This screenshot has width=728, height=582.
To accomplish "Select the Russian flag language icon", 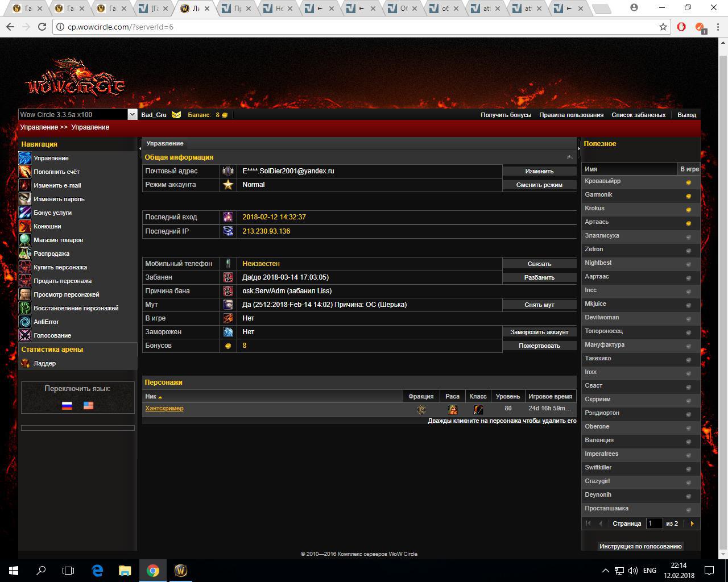I will coord(67,405).
